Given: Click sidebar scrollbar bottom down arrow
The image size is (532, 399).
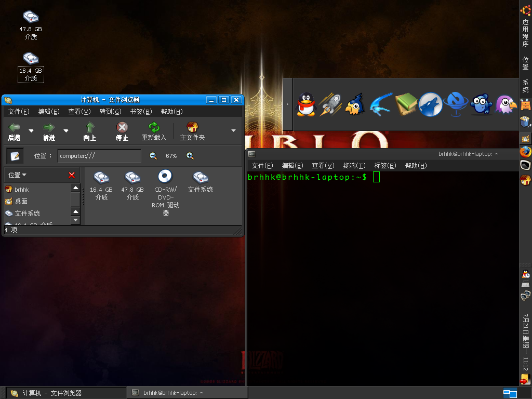Looking at the screenshot, I should (76, 220).
